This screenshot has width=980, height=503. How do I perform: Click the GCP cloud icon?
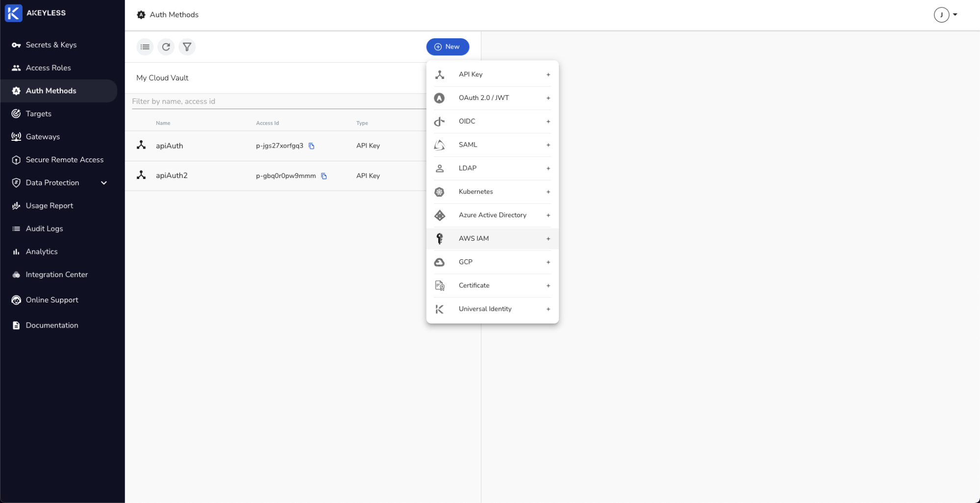pos(439,262)
